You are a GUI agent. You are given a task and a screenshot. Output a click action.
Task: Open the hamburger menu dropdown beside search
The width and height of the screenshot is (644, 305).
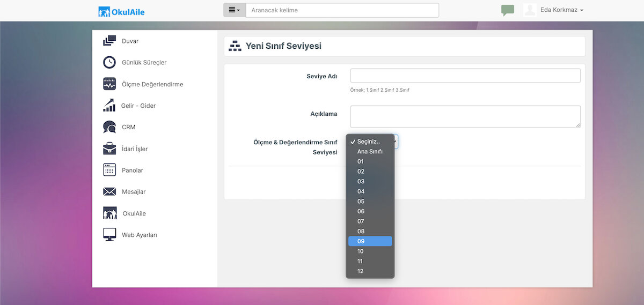click(x=235, y=10)
